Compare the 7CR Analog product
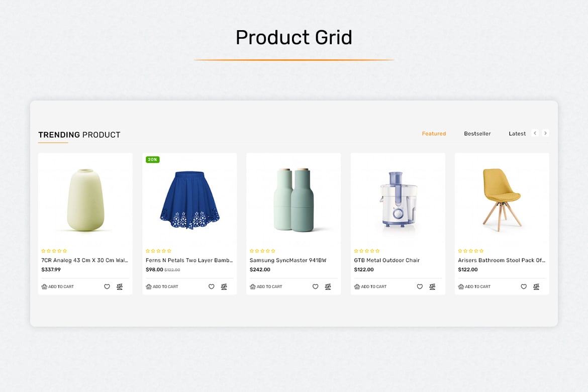This screenshot has width=588, height=392. pos(120,286)
